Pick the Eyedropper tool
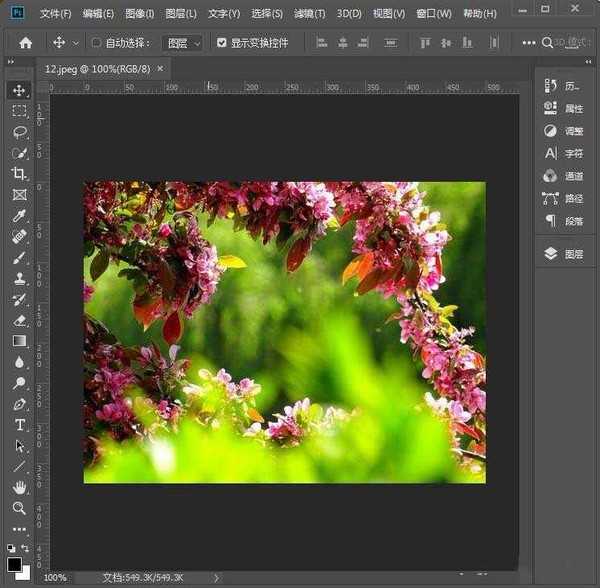 (19, 216)
